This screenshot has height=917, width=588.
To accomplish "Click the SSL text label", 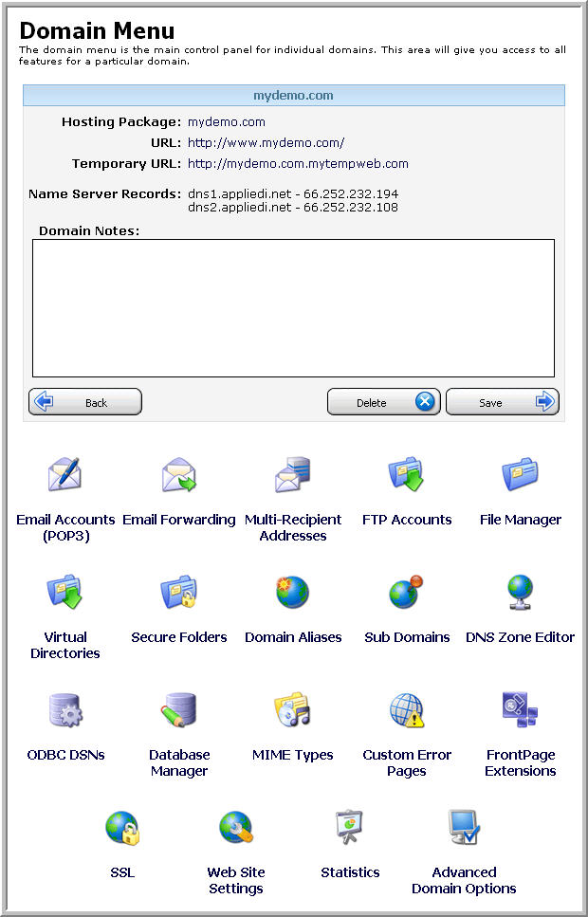I will [x=122, y=872].
